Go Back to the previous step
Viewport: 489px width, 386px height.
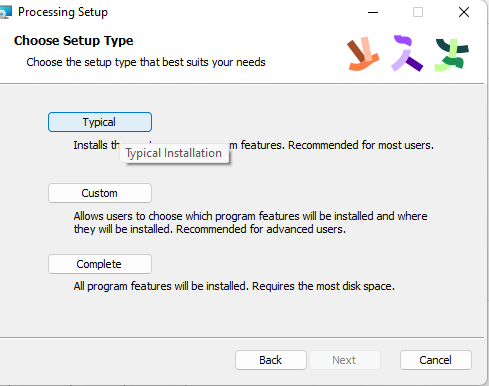point(271,360)
